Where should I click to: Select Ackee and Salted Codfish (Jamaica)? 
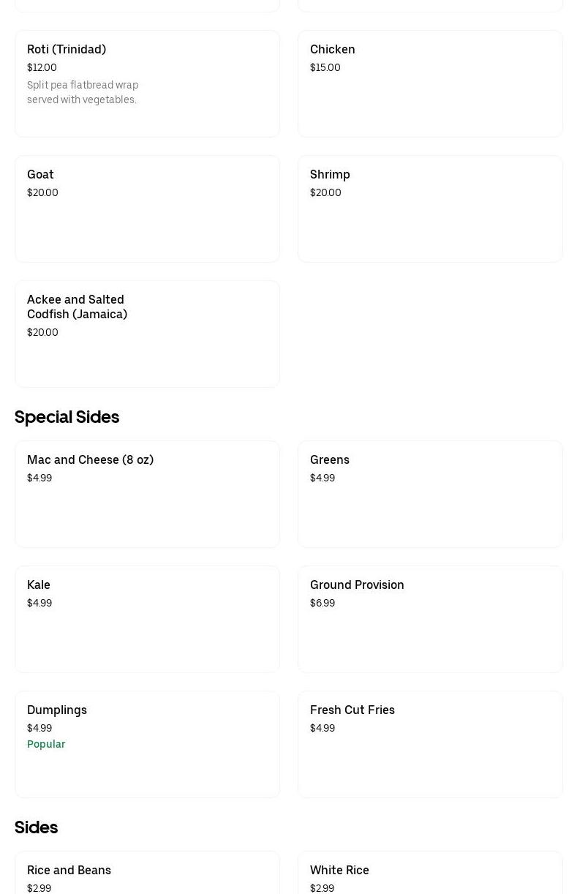[147, 334]
